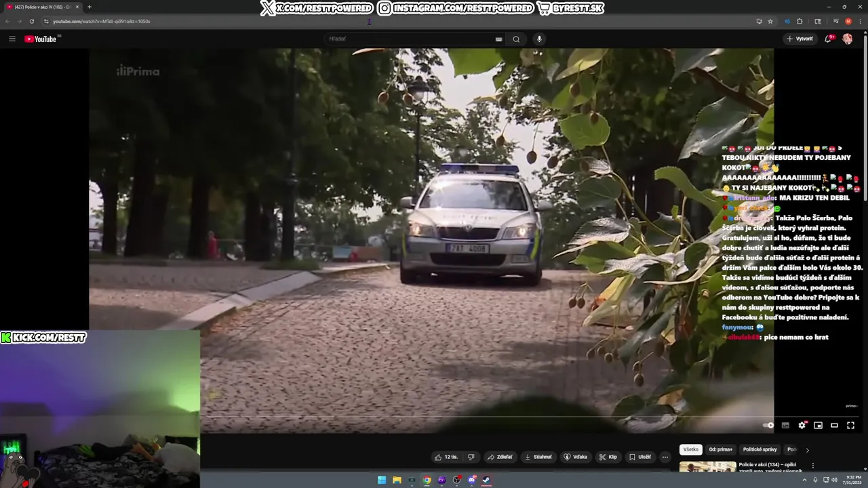This screenshot has height=488, width=868.
Task: Go back with the browser back arrow
Action: 7,21
